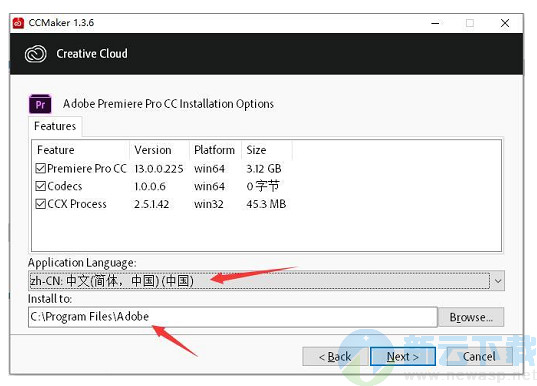The height and width of the screenshot is (386, 537).
Task: Toggle the Codecs feature checkbox
Action: [40, 186]
